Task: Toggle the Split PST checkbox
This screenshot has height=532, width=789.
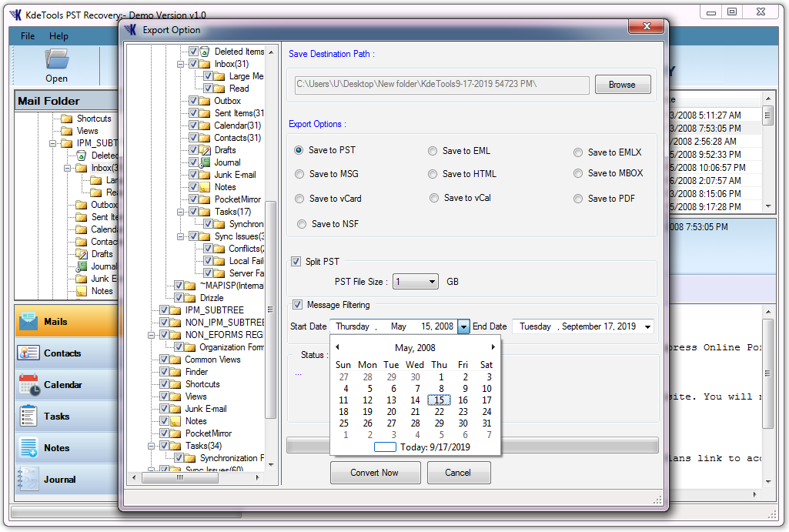Action: 296,262
